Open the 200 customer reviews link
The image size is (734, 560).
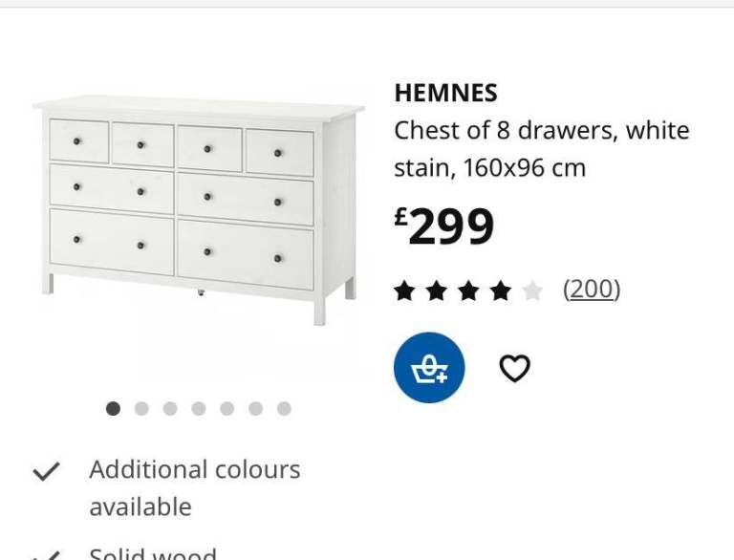pyautogui.click(x=592, y=289)
